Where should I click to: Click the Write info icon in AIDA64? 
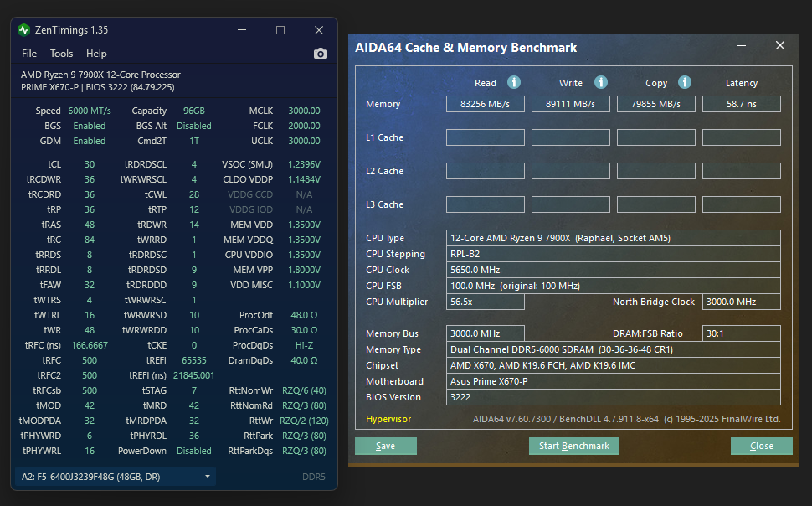(x=600, y=82)
